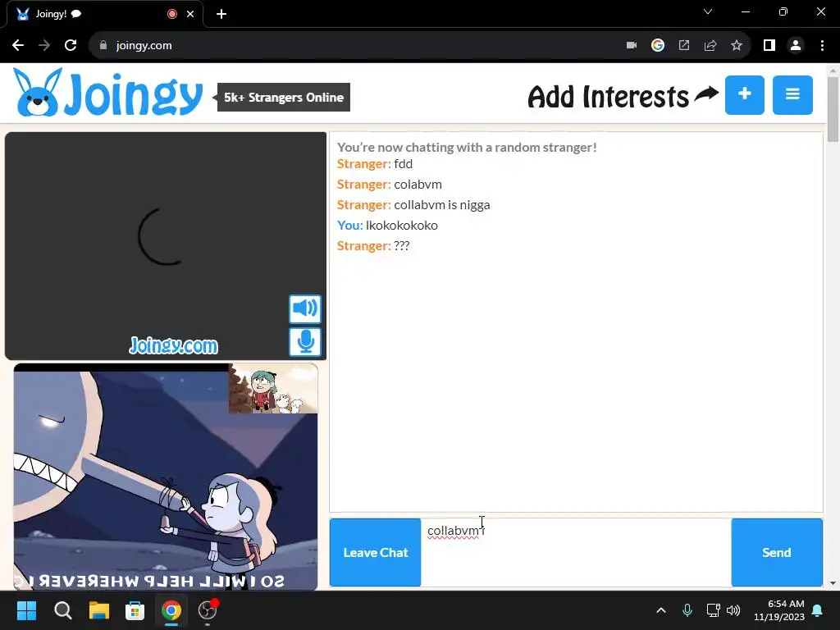
Task: Click the Joingy rabbit logo
Action: click(108, 94)
